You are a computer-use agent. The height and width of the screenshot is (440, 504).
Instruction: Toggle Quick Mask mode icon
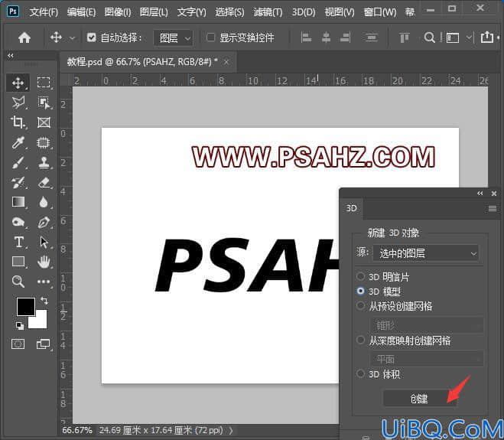[x=18, y=344]
